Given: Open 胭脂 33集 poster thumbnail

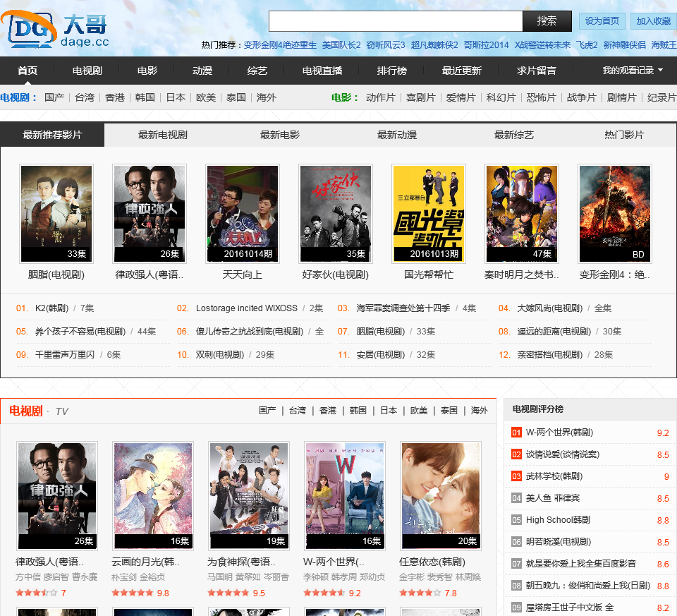Looking at the screenshot, I should (56, 214).
